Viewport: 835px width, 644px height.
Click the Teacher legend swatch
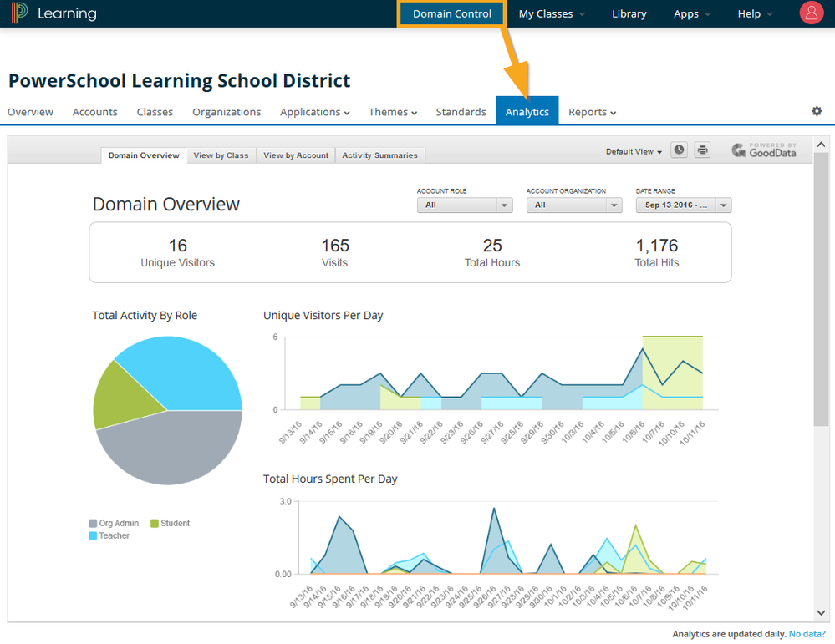(x=93, y=536)
